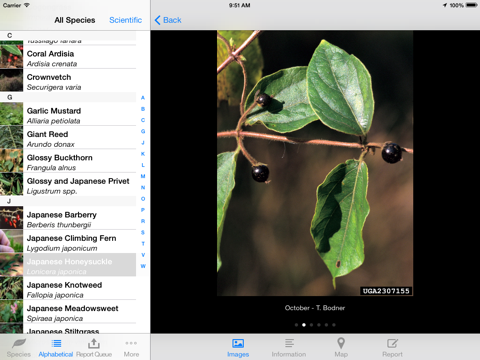Tap the first image page dot

pyautogui.click(x=296, y=325)
